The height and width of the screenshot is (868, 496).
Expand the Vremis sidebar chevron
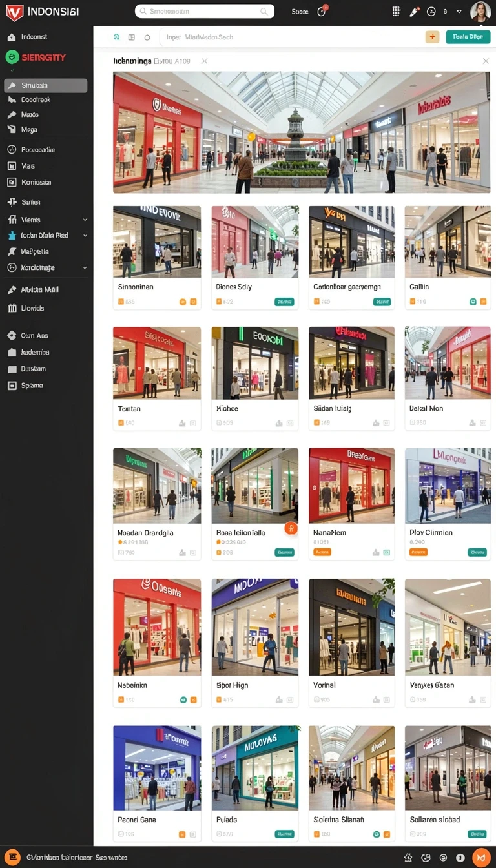click(x=85, y=220)
